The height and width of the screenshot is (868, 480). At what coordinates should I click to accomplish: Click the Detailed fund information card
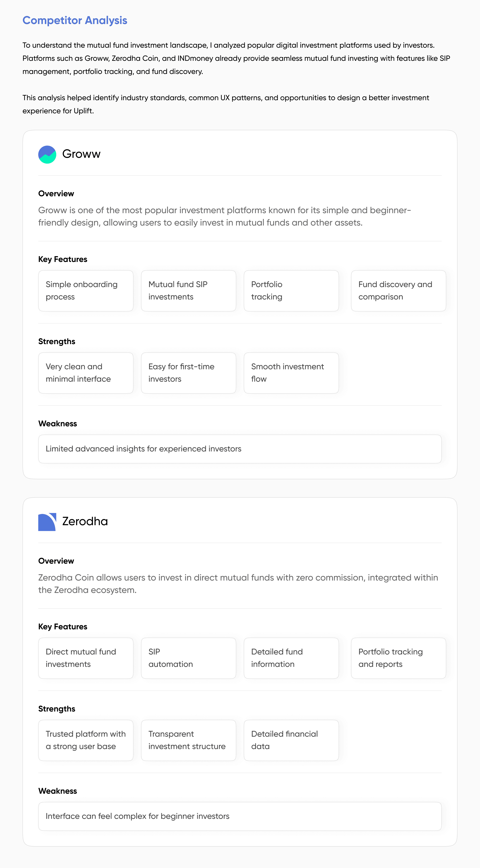(291, 658)
